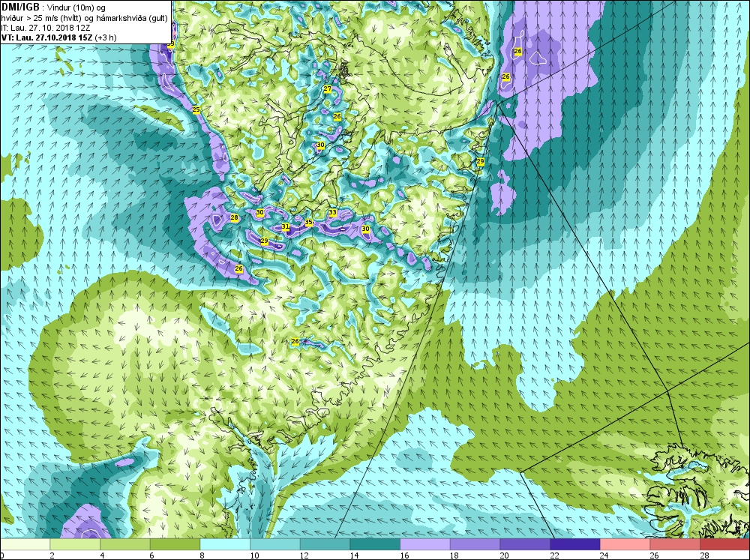Click the dark indigo 22–24 m/s legend swatch
Image resolution: width=750 pixels, height=560 pixels.
575,544
